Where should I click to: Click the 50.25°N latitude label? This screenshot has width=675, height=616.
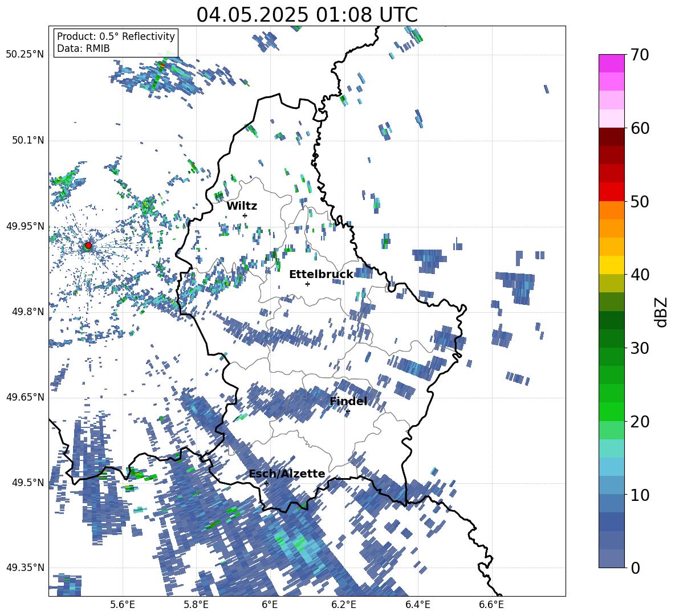[25, 55]
